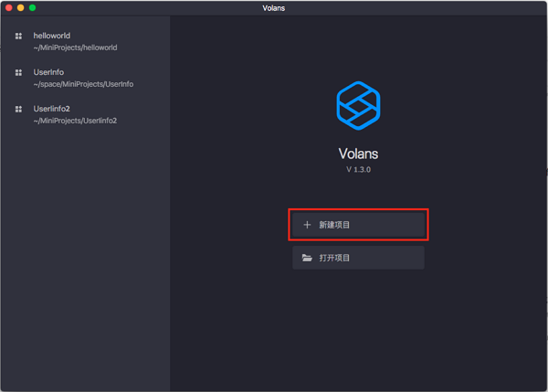
Task: Click the plus icon on 新建项目
Action: coord(307,225)
